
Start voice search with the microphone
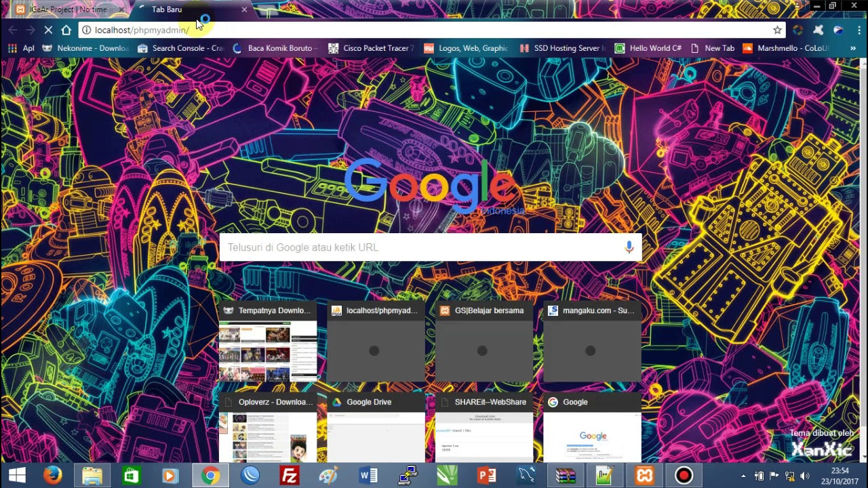pyautogui.click(x=629, y=247)
